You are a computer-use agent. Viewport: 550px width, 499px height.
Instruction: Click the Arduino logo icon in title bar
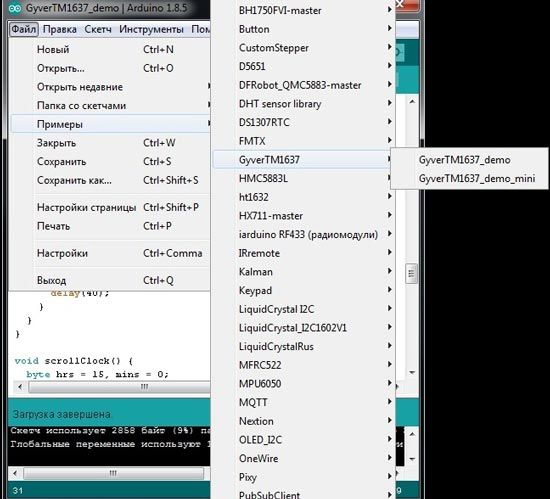click(15, 8)
